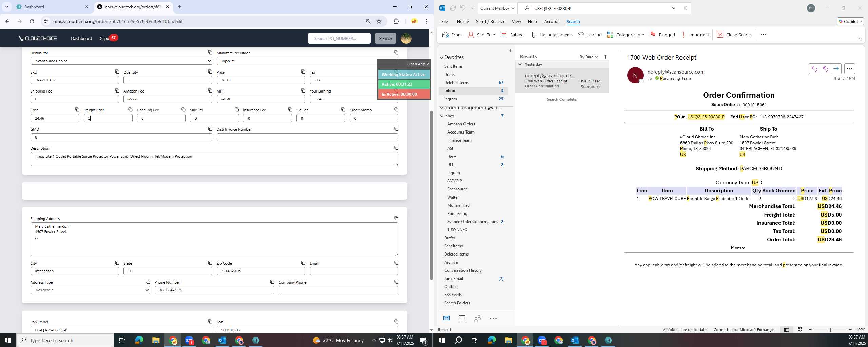868x347 pixels.
Task: Copy the Freight Cost field value
Action: point(130,109)
